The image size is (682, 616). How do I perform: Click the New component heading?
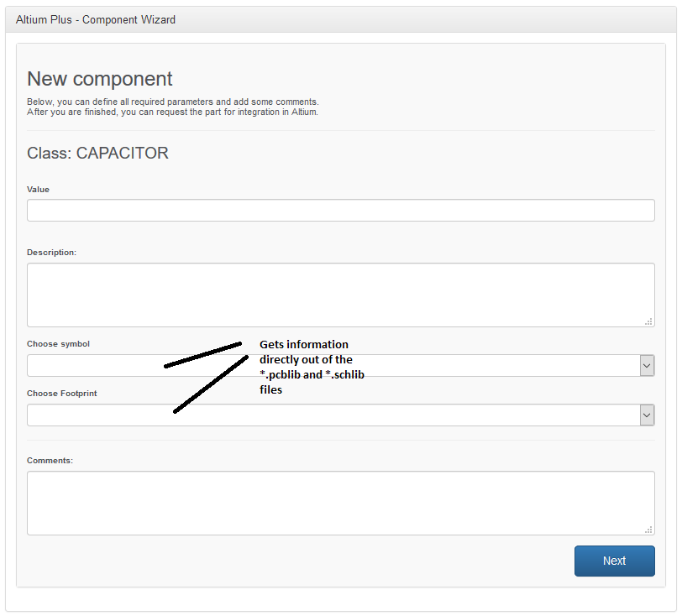click(100, 79)
